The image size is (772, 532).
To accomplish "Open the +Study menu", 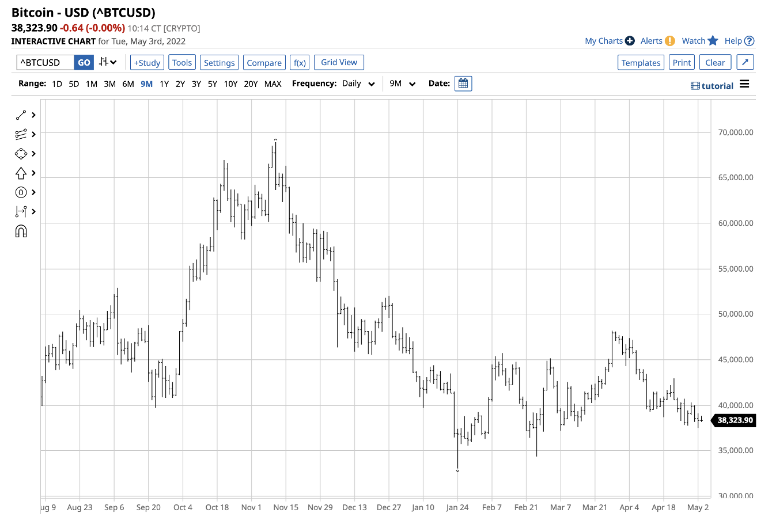I will click(147, 63).
